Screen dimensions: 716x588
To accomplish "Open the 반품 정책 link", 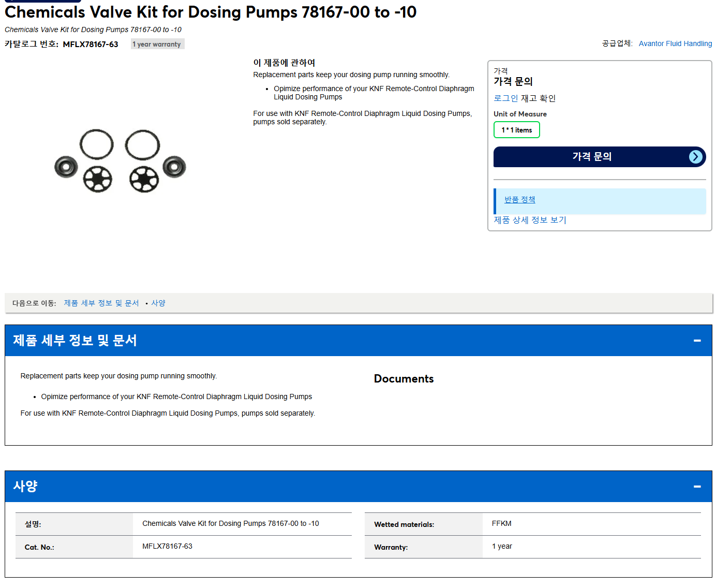I will (x=520, y=200).
